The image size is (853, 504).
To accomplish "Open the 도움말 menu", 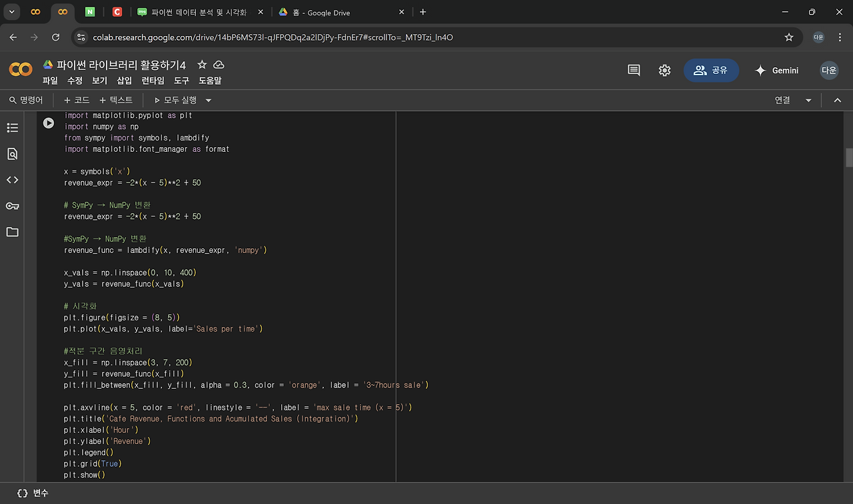I will click(210, 81).
